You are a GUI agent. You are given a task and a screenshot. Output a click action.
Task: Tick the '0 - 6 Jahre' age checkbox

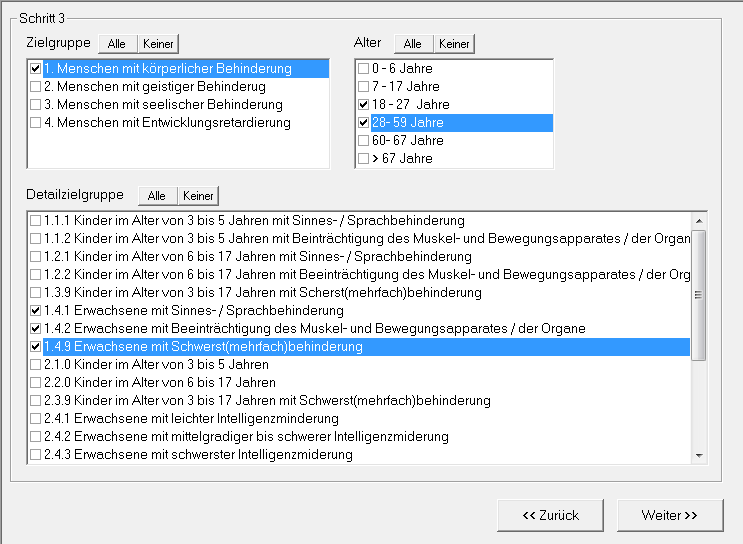(x=364, y=69)
